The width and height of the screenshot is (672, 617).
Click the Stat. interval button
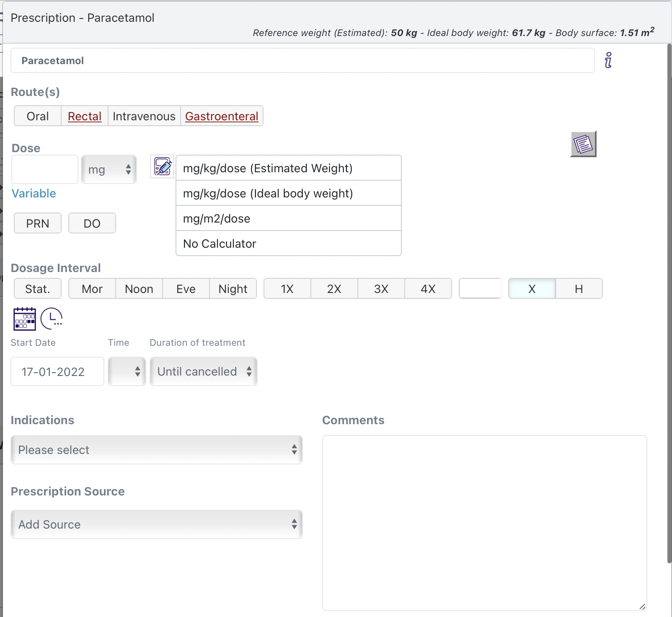pos(38,289)
